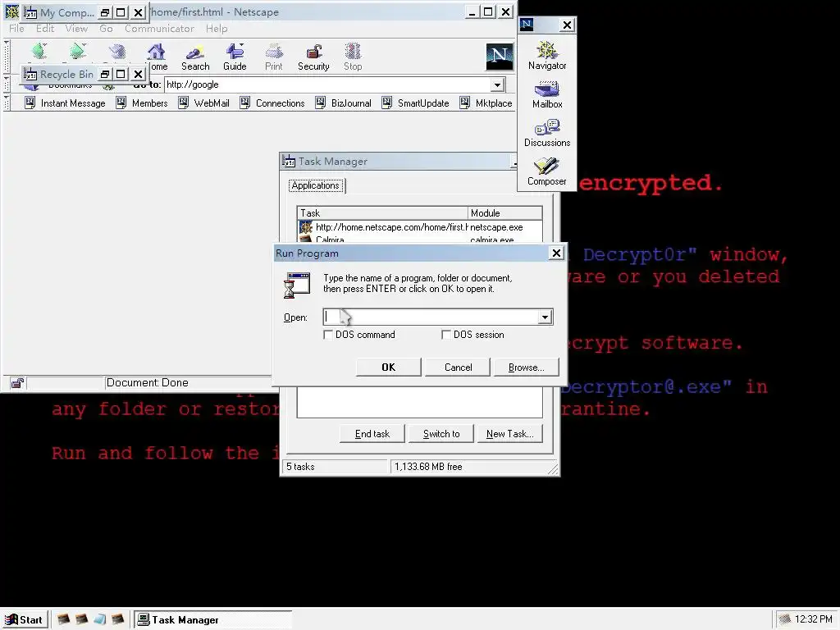Select the netscape.exe row in Task Manager
The width and height of the screenshot is (840, 630).
point(419,227)
